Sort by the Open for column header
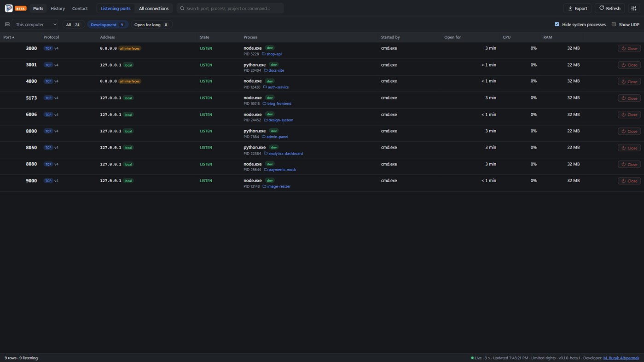 (452, 37)
